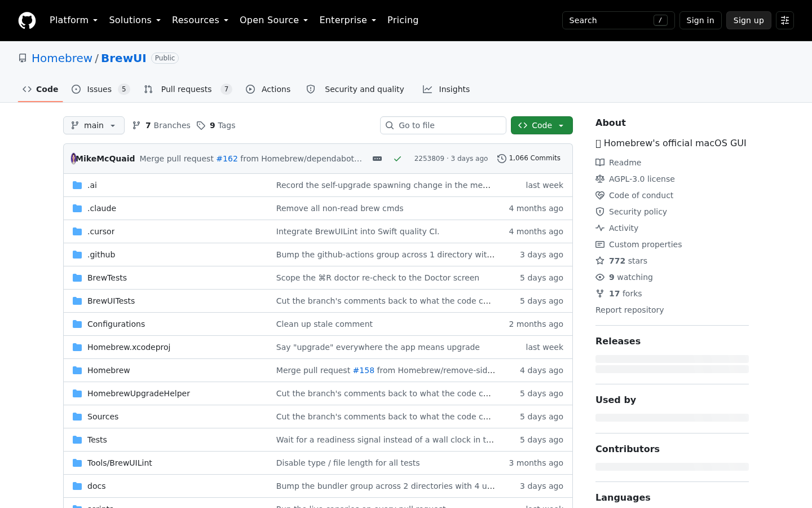Viewport: 812px width, 508px height.
Task: Open commit message 'Clean up stale comment'
Action: point(324,324)
